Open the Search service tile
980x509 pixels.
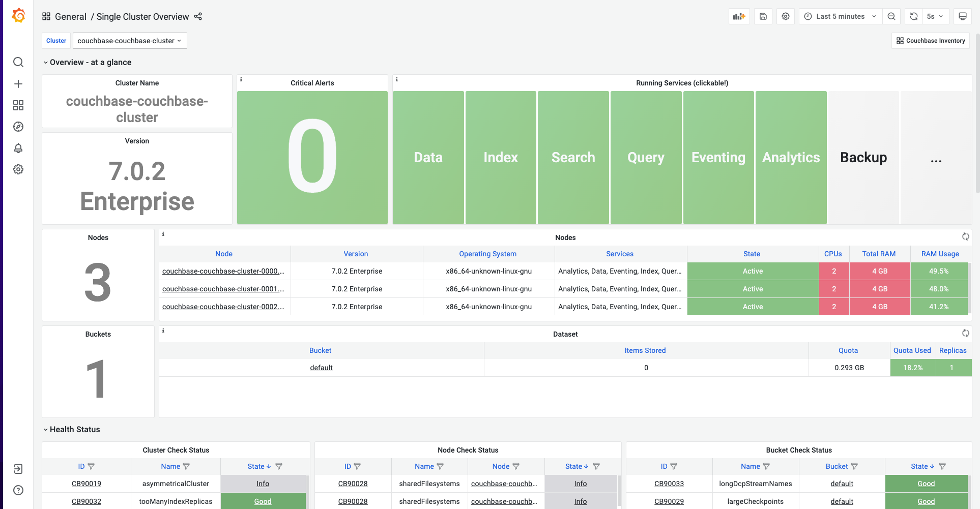tap(573, 158)
